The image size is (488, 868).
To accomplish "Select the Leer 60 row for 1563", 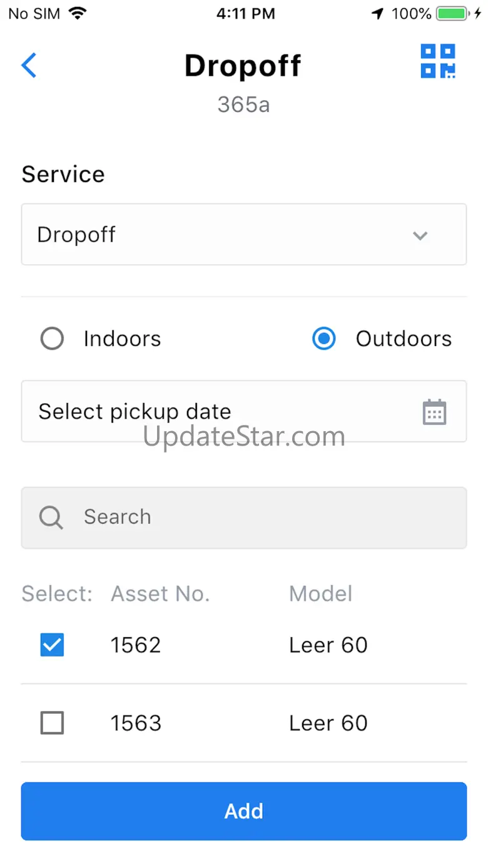I will tap(244, 723).
